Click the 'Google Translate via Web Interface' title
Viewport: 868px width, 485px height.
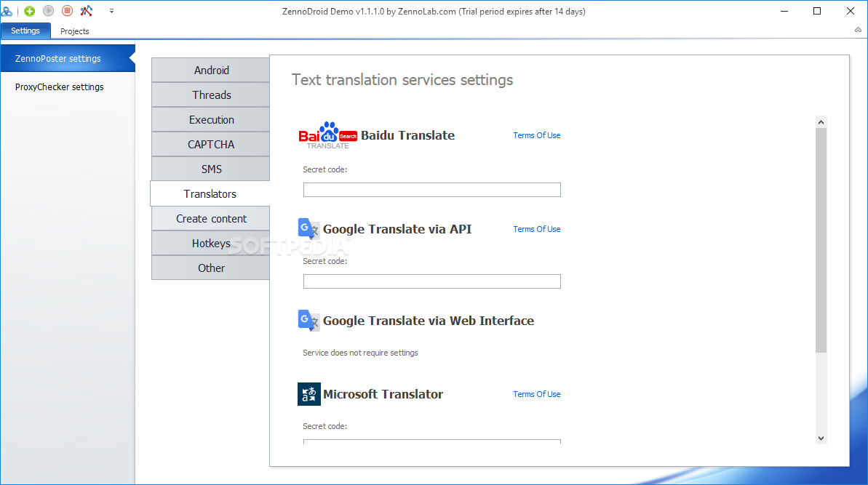coord(429,321)
